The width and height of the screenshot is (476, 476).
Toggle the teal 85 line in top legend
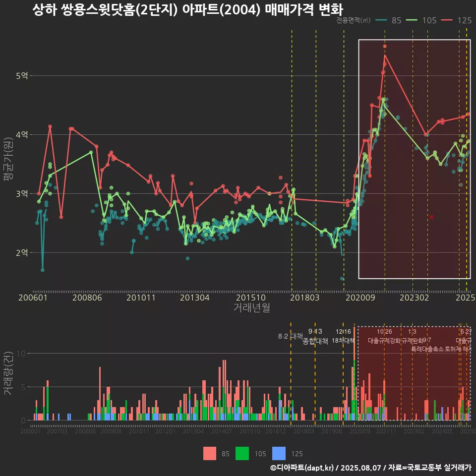pos(381,20)
